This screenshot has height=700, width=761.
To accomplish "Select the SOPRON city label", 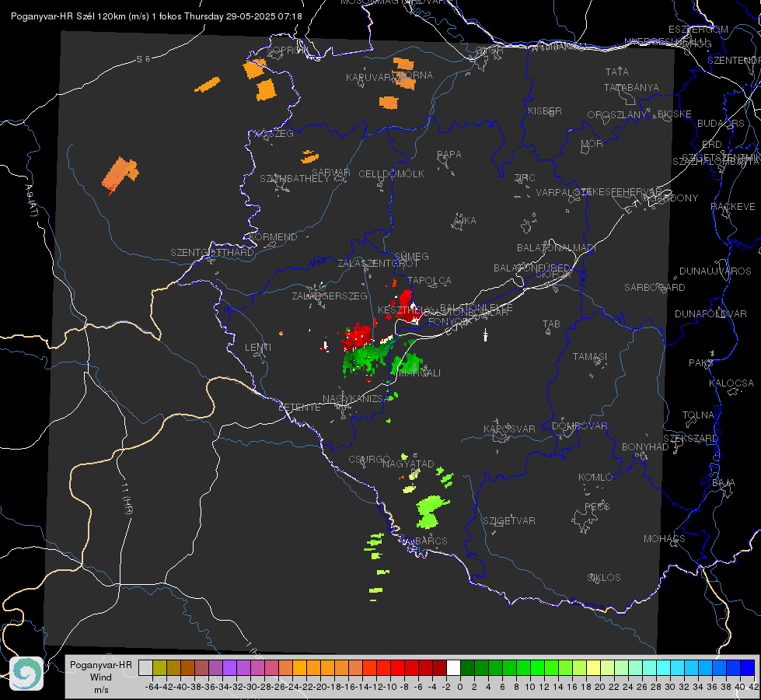I will coord(287,50).
